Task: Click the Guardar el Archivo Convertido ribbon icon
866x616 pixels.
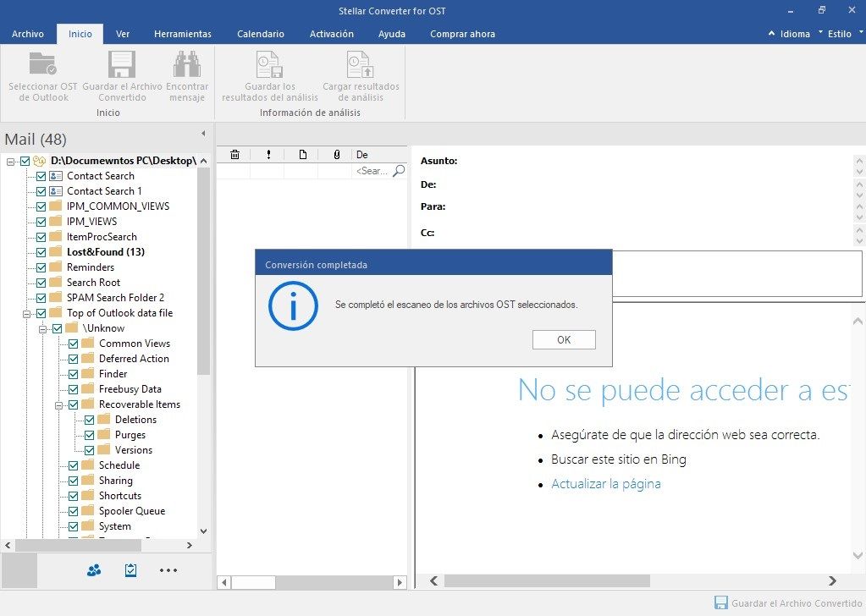Action: point(122,64)
